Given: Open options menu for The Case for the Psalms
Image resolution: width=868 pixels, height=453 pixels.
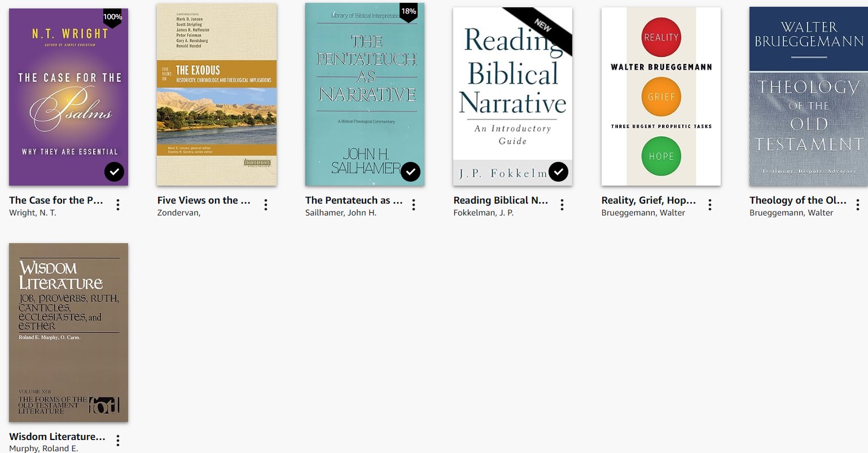Looking at the screenshot, I should coord(118,205).
